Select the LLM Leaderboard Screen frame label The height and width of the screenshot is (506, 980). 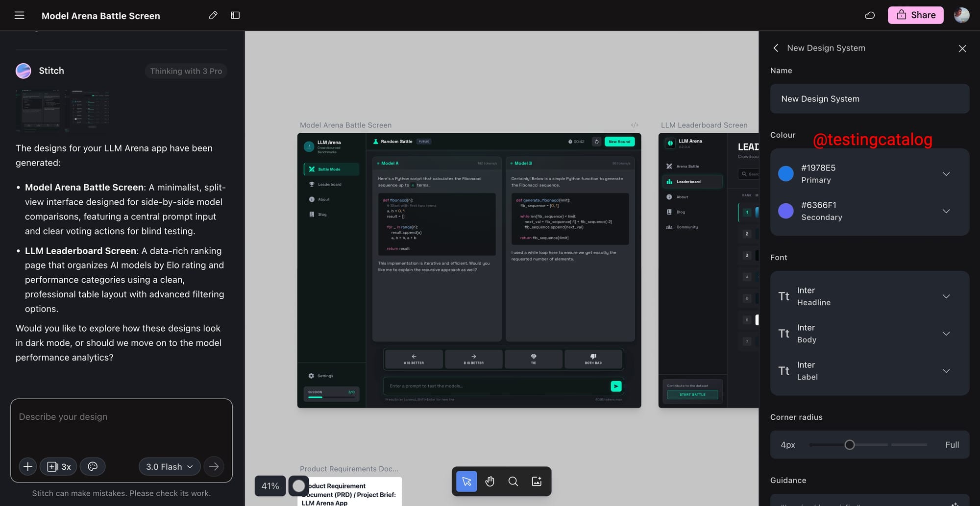click(704, 125)
